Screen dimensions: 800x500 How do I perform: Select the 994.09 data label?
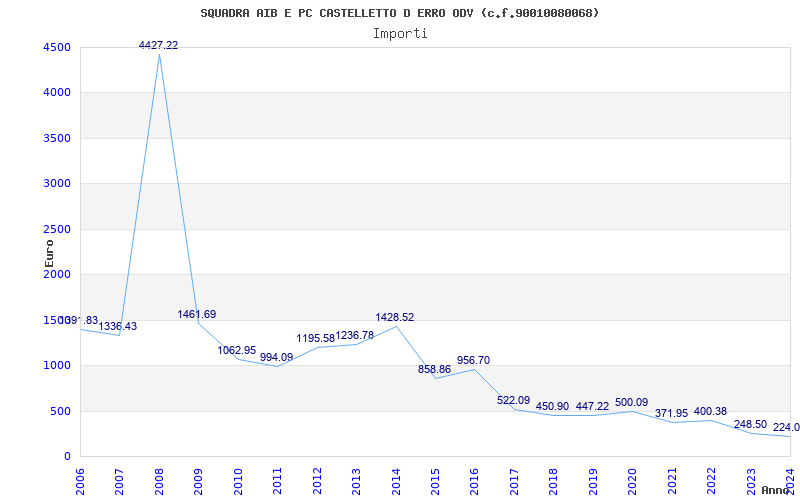point(277,357)
